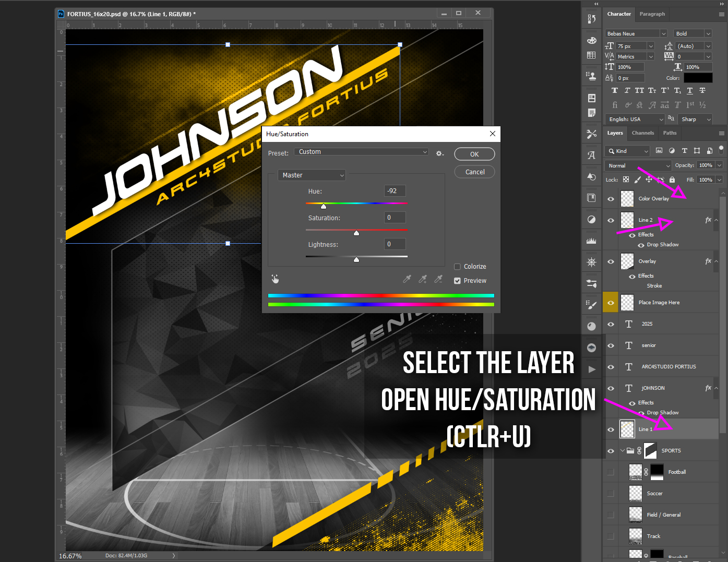This screenshot has height=562, width=728.
Task: Filter layers by pixel layers icon
Action: coord(659,151)
